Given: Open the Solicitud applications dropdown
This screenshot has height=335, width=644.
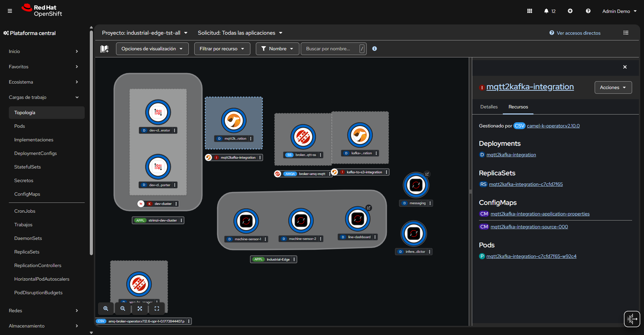Looking at the screenshot, I should click(x=240, y=33).
